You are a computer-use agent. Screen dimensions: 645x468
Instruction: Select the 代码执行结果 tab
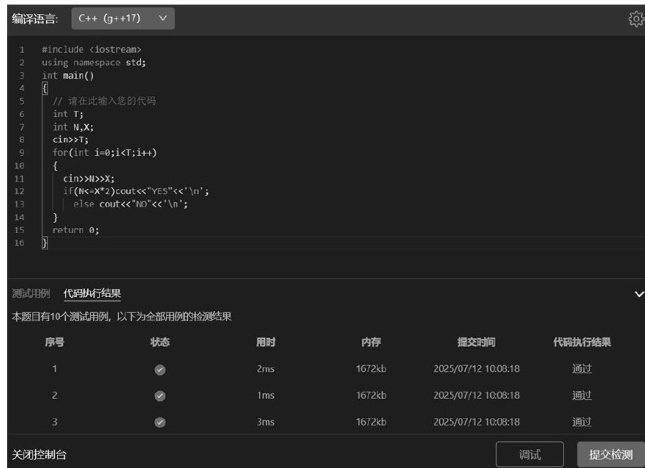tap(92, 294)
